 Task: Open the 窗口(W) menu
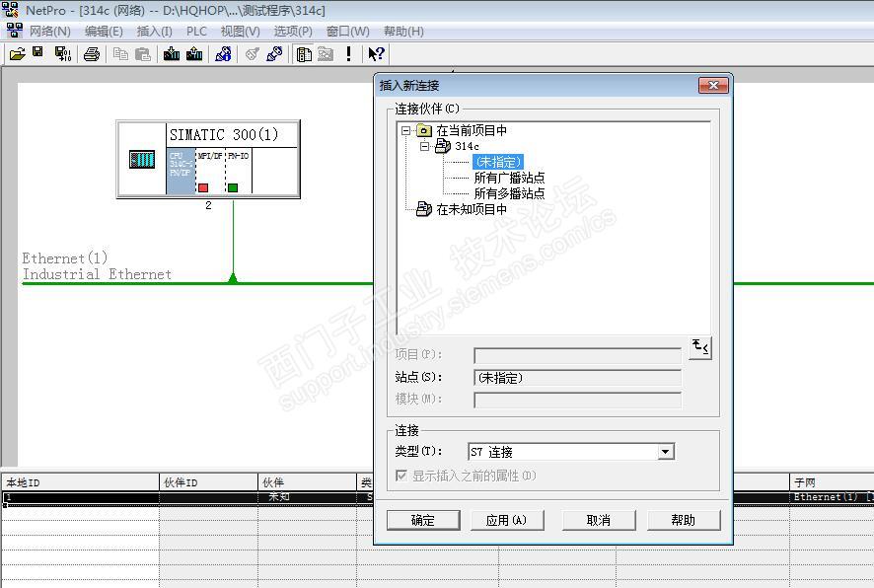click(x=348, y=32)
